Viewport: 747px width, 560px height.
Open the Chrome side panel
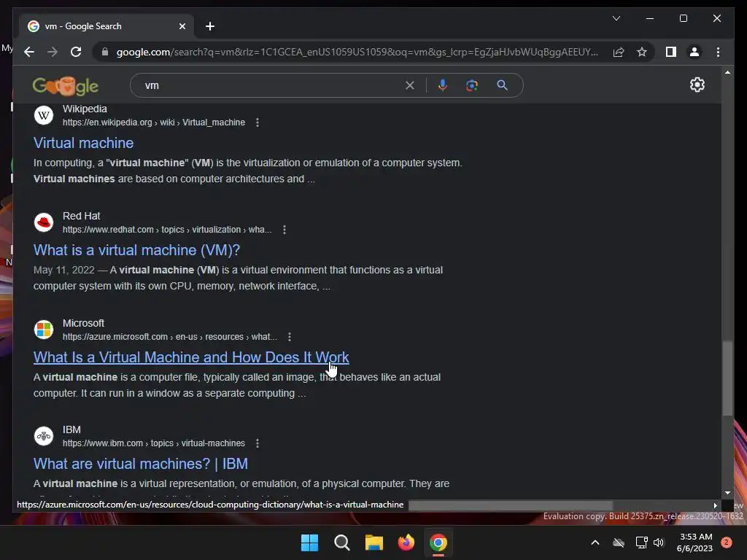[671, 52]
